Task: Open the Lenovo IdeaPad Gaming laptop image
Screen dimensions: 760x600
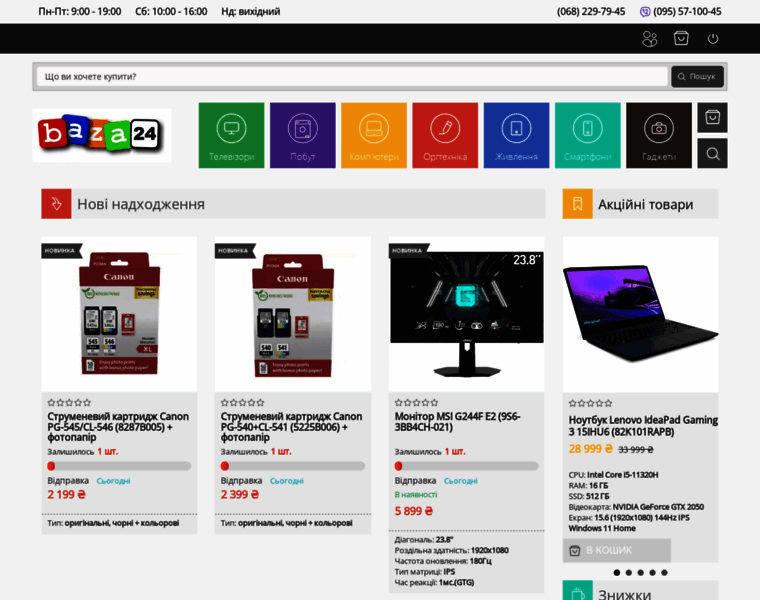Action: click(x=640, y=314)
